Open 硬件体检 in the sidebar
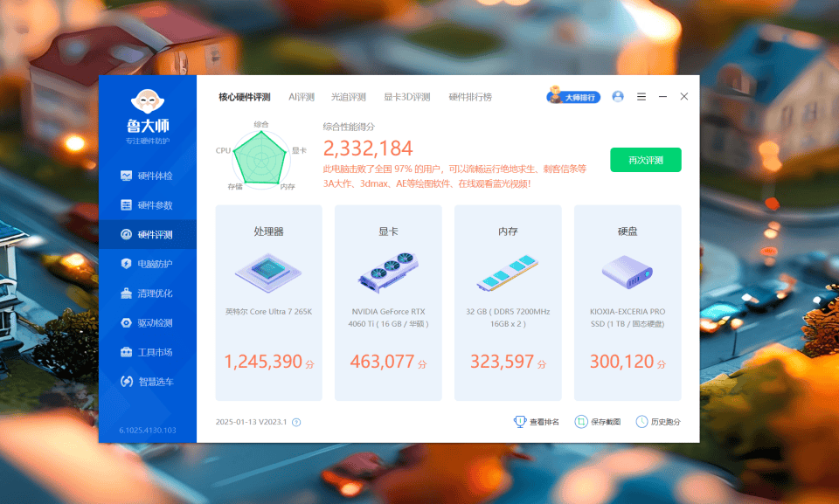The height and width of the screenshot is (504, 839). point(147,176)
